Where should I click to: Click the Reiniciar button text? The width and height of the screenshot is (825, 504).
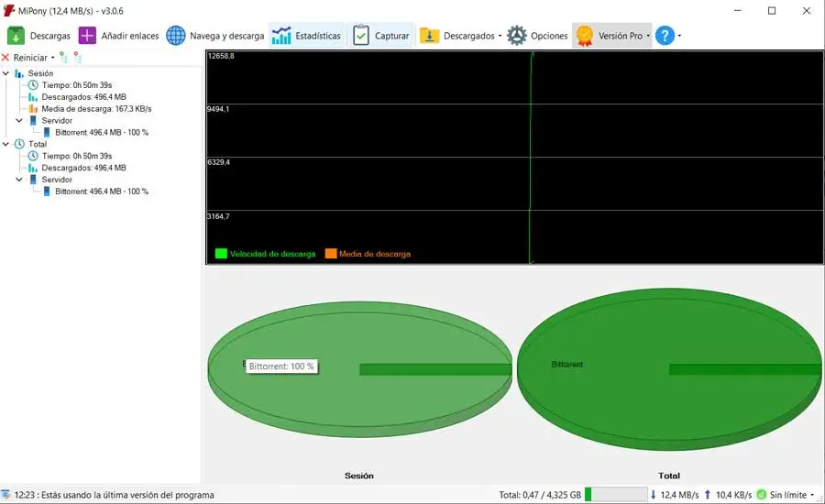(30, 58)
